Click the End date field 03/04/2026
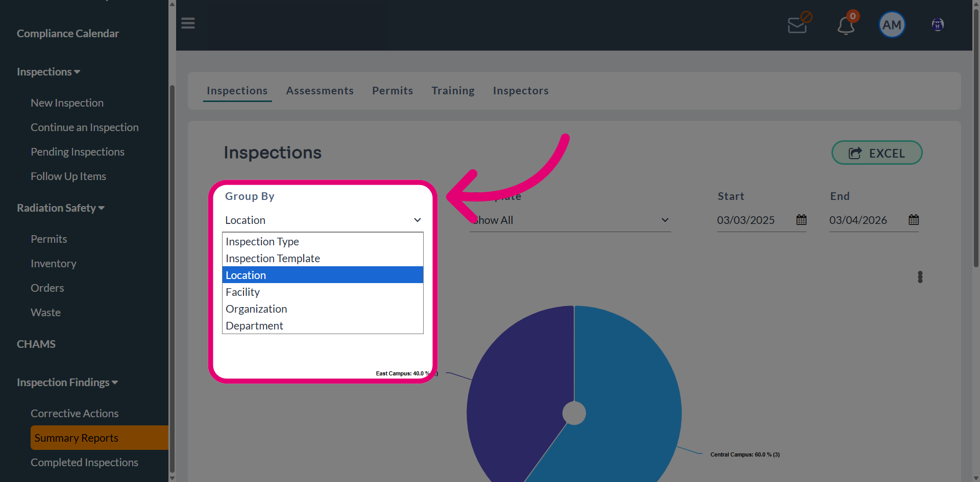 pyautogui.click(x=858, y=220)
